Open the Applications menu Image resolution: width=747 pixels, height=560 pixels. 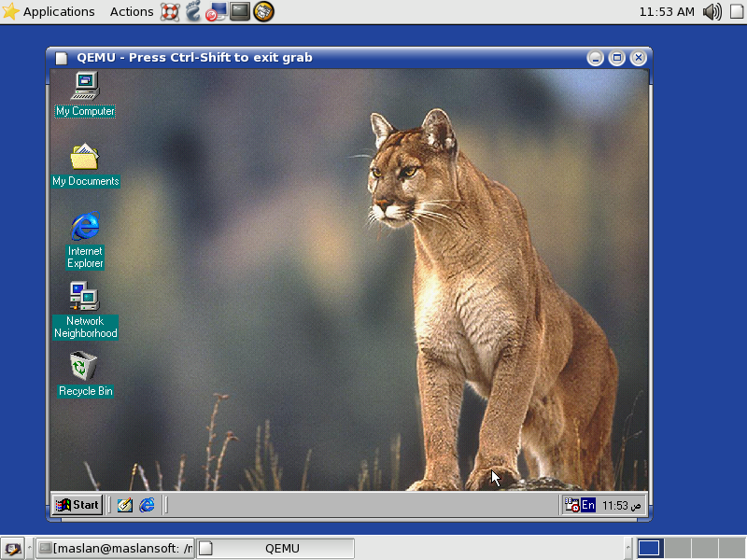pos(50,12)
